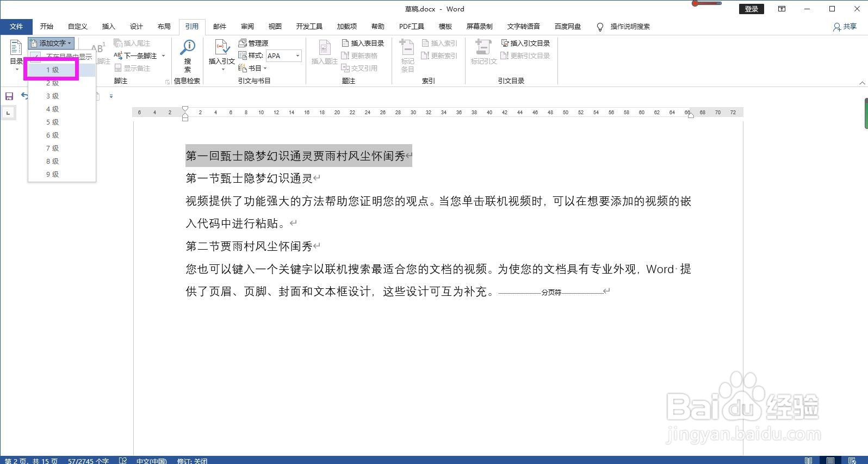Select 1 级 from the level menu
This screenshot has width=868, height=464.
tap(62, 70)
